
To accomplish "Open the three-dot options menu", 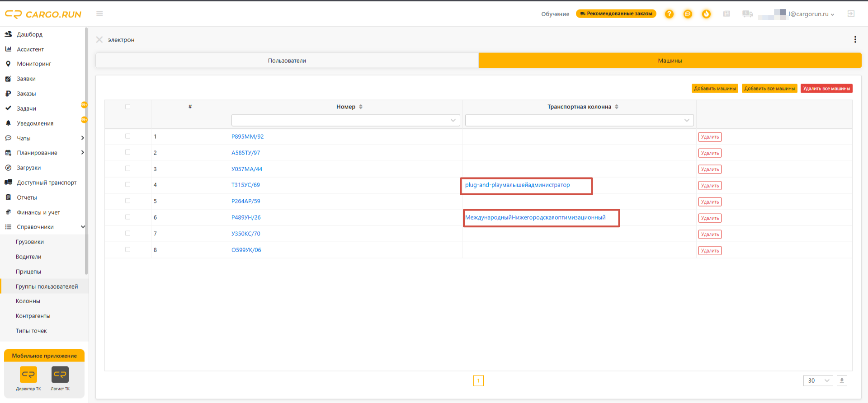I will (855, 40).
